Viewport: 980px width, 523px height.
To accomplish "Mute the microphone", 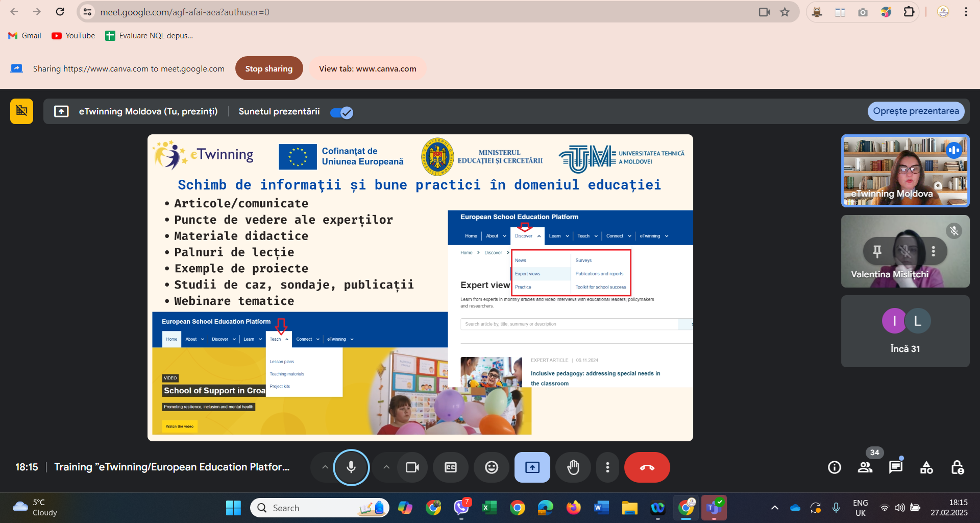I will point(351,467).
